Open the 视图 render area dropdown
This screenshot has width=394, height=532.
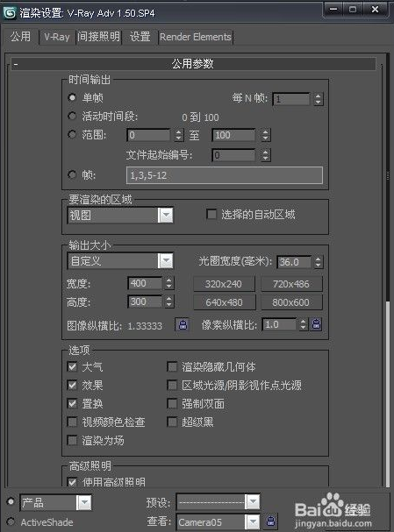(120, 216)
